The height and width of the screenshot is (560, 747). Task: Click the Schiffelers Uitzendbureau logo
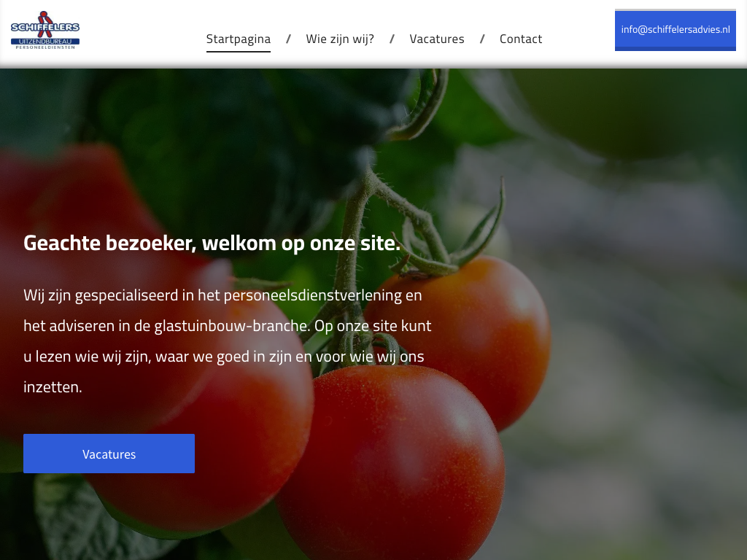45,30
